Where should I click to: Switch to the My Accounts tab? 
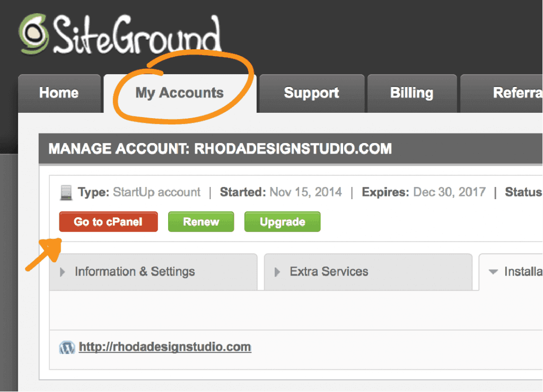[180, 93]
